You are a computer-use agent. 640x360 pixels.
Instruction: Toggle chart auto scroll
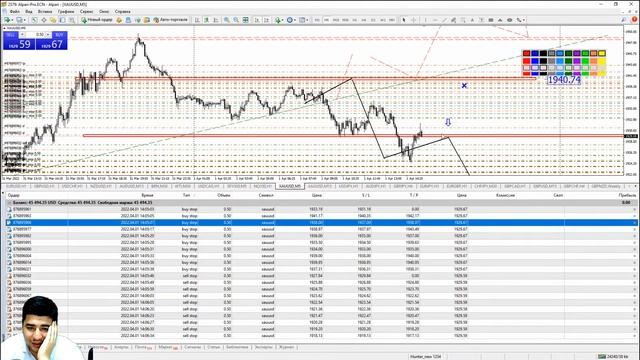coord(257,20)
